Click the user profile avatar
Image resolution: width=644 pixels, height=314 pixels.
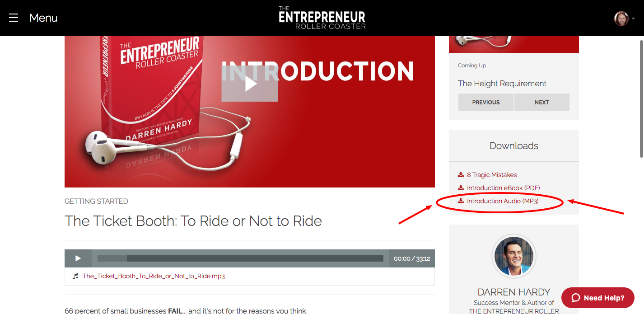point(621,18)
